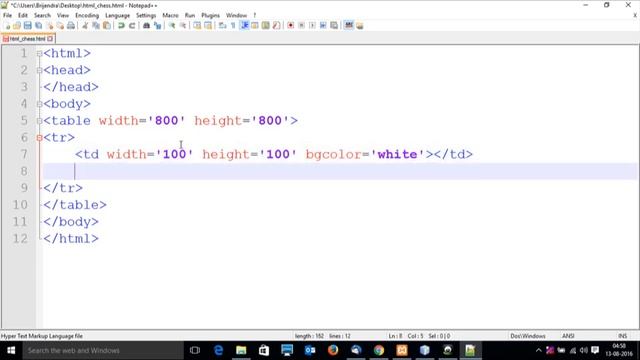Cut selection using the scissors icon
This screenshot has width=640, height=360.
coord(85,25)
